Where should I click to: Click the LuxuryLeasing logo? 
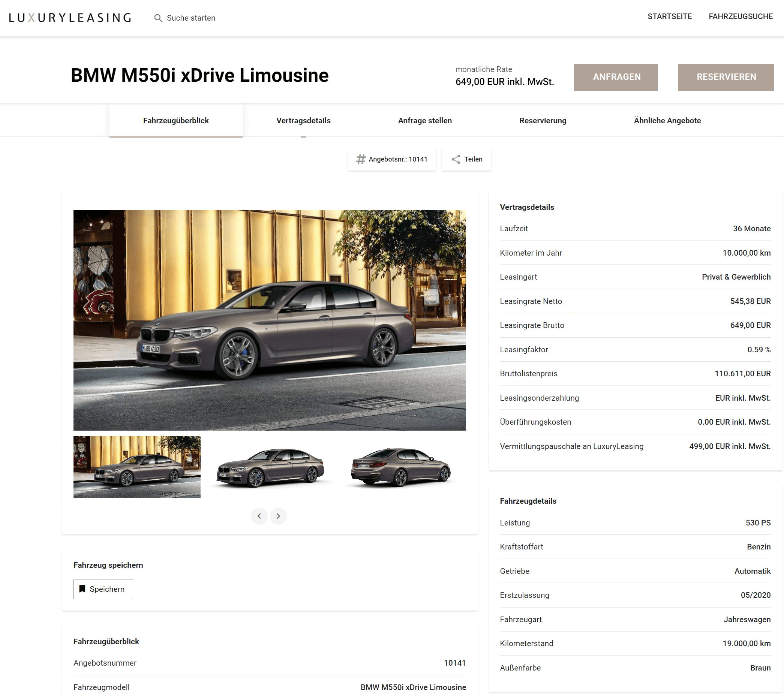[70, 18]
